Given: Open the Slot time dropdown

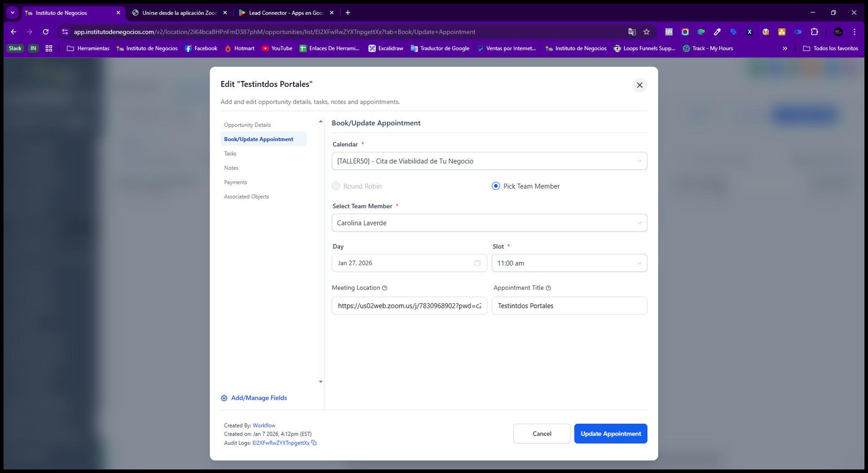Looking at the screenshot, I should [x=569, y=263].
